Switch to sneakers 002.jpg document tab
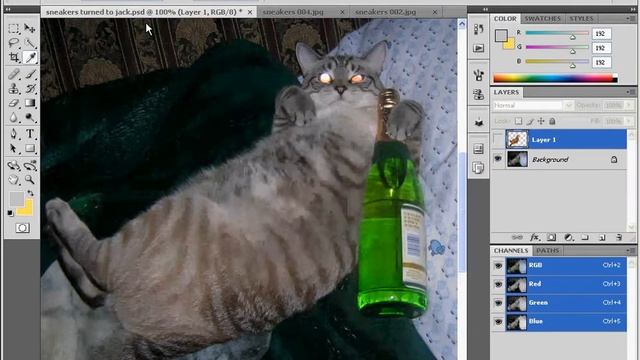The height and width of the screenshot is (360, 640). click(x=386, y=12)
